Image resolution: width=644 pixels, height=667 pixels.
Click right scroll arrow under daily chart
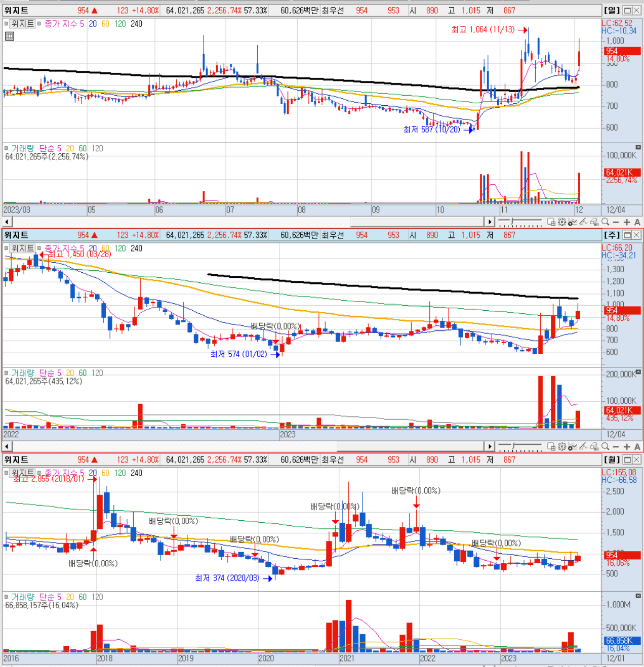pyautogui.click(x=490, y=222)
